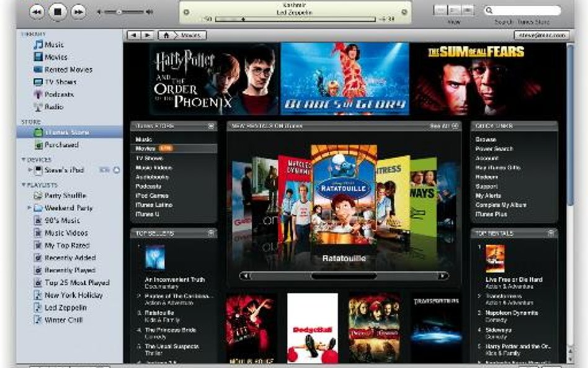This screenshot has height=368, width=588.
Task: Click the carousel horizontal scroll thumb
Action: (344, 276)
